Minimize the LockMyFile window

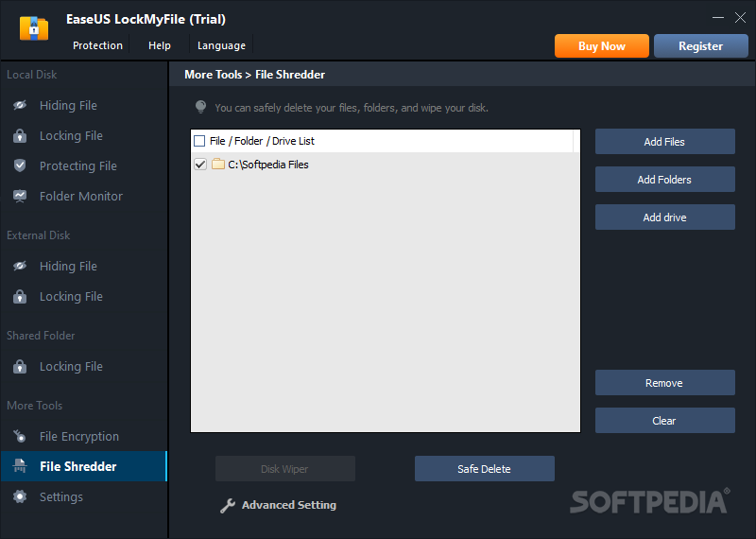click(718, 18)
